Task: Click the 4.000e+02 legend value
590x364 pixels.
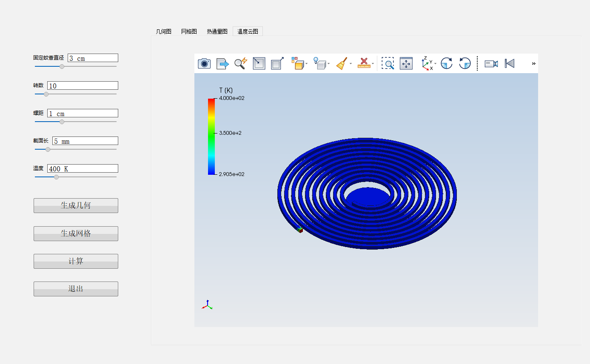Action: (x=232, y=98)
